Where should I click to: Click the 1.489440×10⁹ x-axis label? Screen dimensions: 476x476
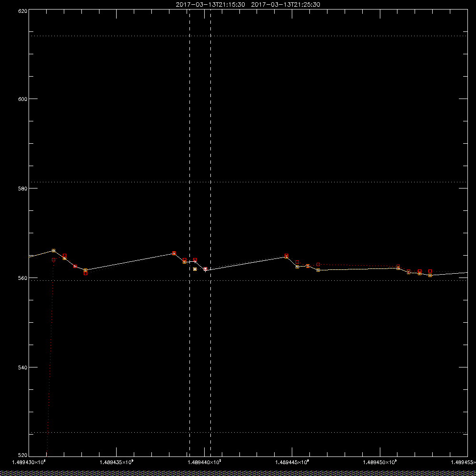pos(205,462)
